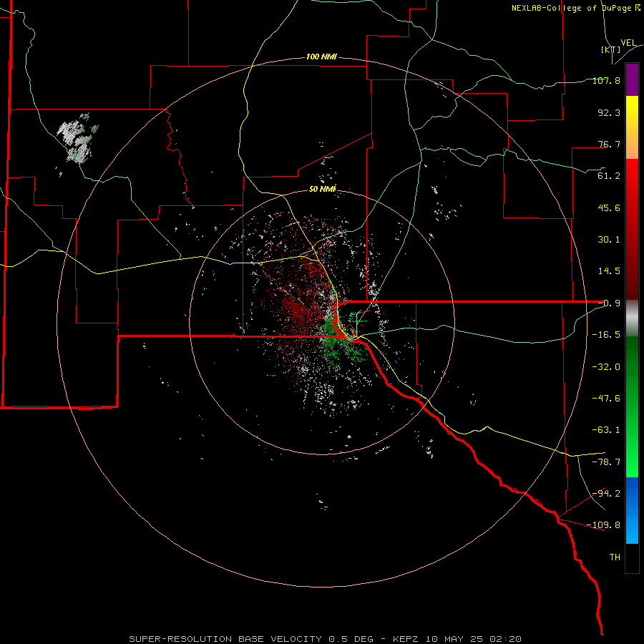Image resolution: width=644 pixels, height=644 pixels.
Task: Click the VEL heading above the scale
Action: pos(628,43)
